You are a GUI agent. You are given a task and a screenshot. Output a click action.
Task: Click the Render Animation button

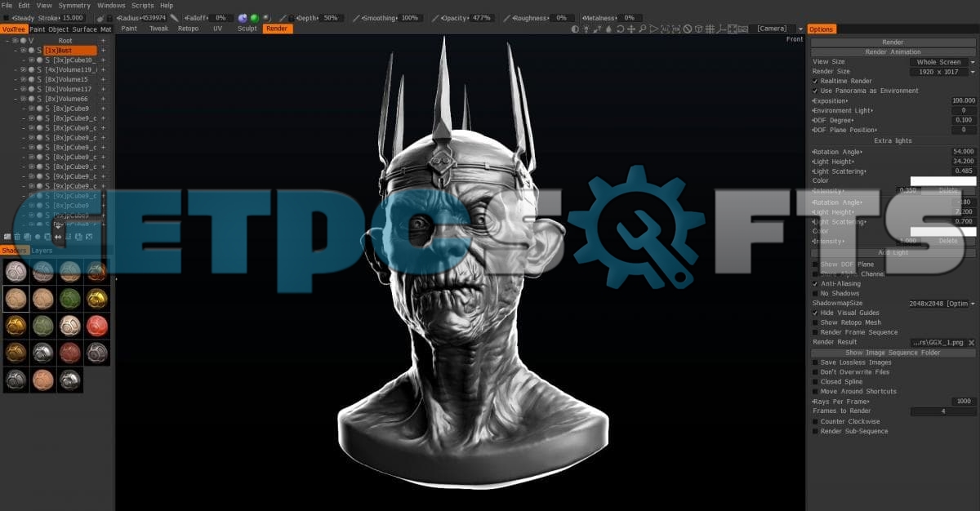click(x=893, y=52)
